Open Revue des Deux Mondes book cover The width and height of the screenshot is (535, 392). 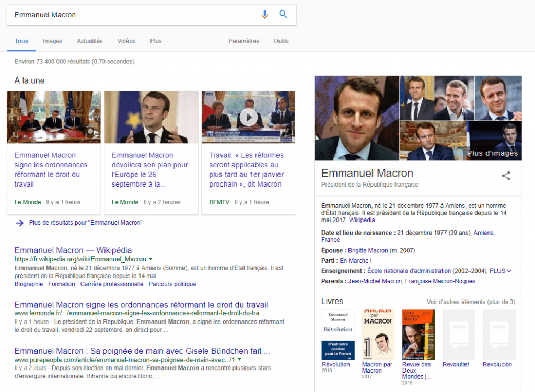418,335
